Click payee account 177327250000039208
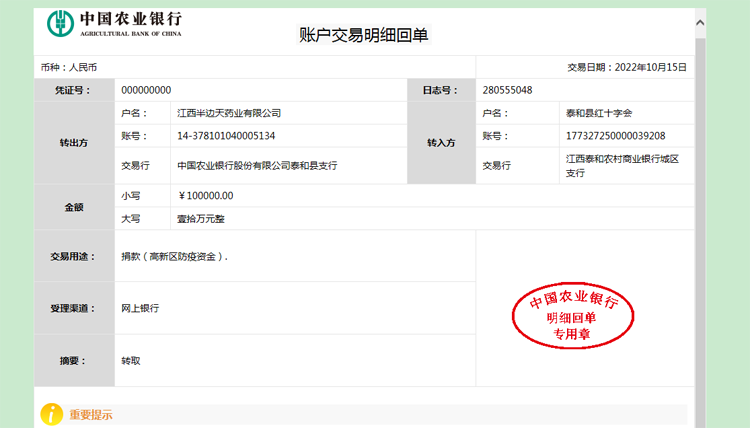Viewport: 750px width, 428px height. coord(616,136)
